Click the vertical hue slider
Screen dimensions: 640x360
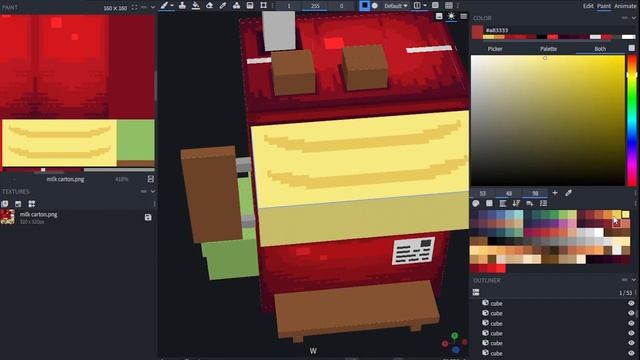click(x=632, y=120)
